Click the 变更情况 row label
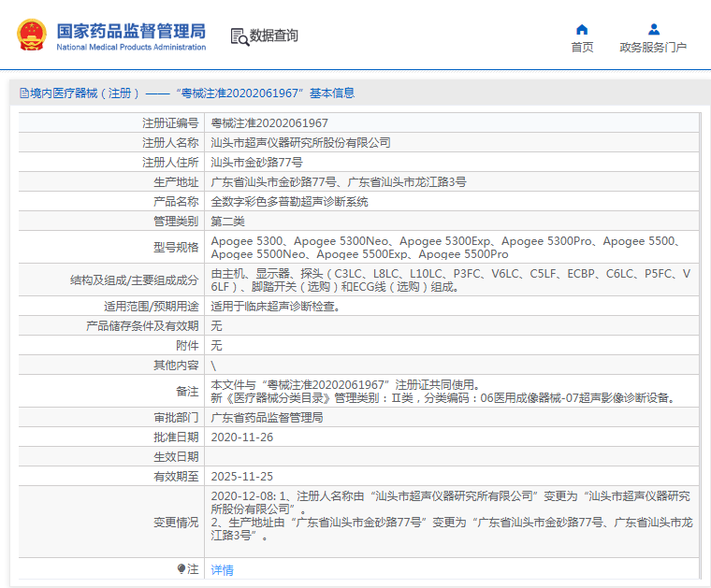711x588 pixels. [x=176, y=523]
